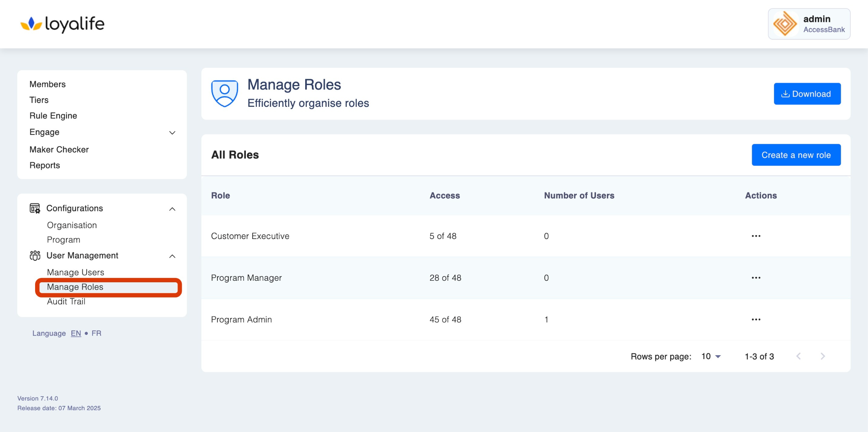Go to previous page arrow
Screen dimensions: 868x432
799,356
